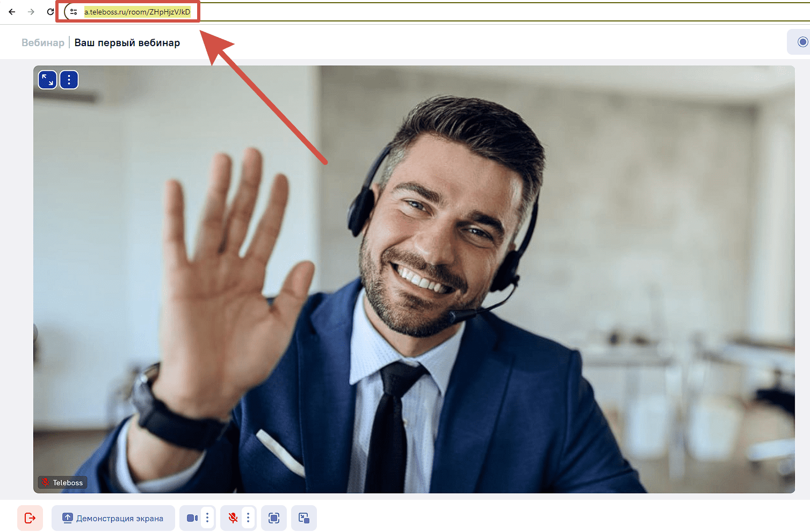Open video tile three-dot options menu
The image size is (810, 532).
coord(69,80)
